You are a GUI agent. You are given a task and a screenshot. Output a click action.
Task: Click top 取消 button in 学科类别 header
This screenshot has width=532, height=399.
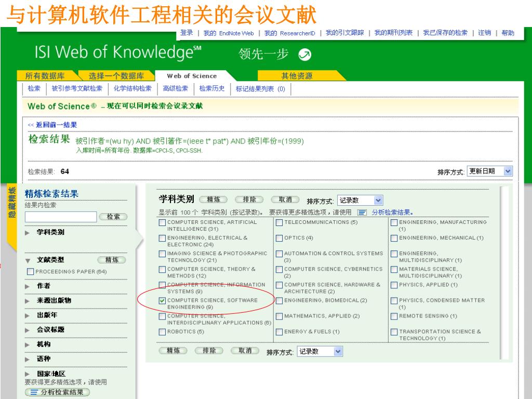click(x=285, y=199)
